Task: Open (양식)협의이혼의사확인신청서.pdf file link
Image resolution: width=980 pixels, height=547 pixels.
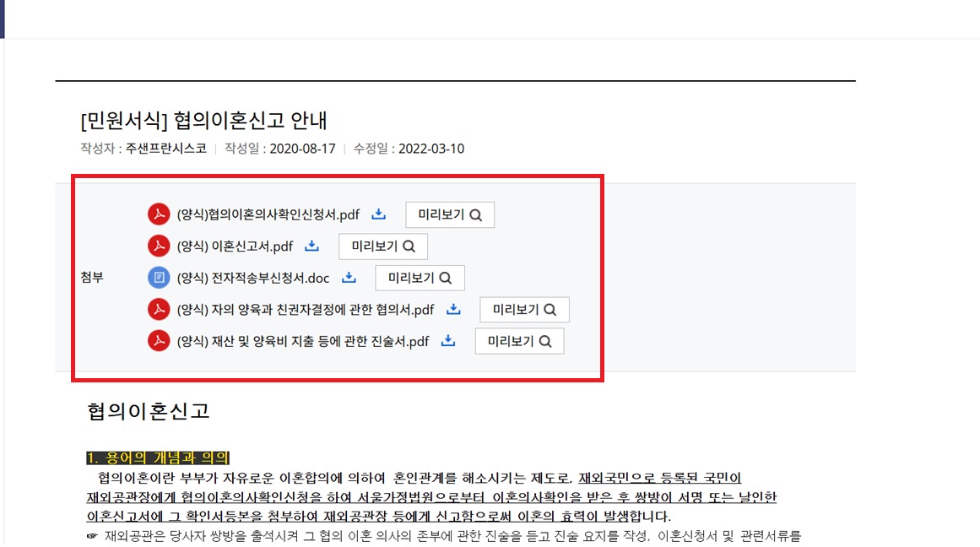Action: [x=268, y=215]
